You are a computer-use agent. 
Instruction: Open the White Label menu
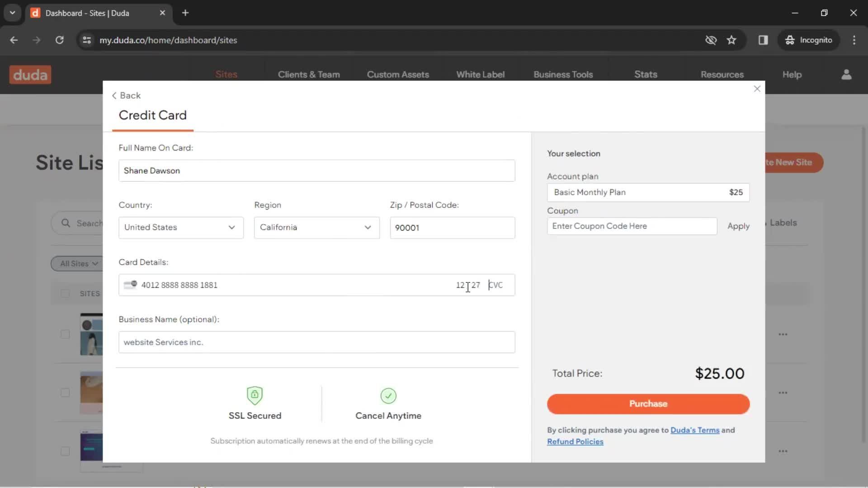click(x=480, y=75)
